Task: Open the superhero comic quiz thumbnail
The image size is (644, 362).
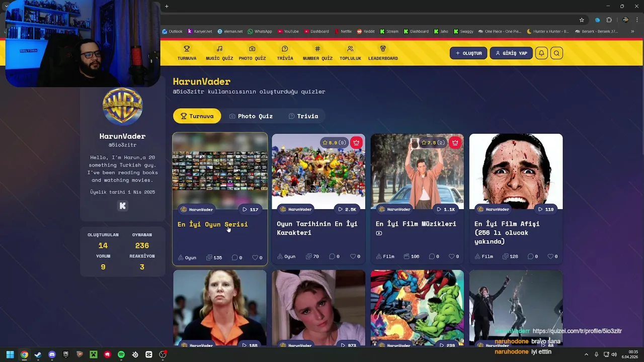Action: point(417,308)
